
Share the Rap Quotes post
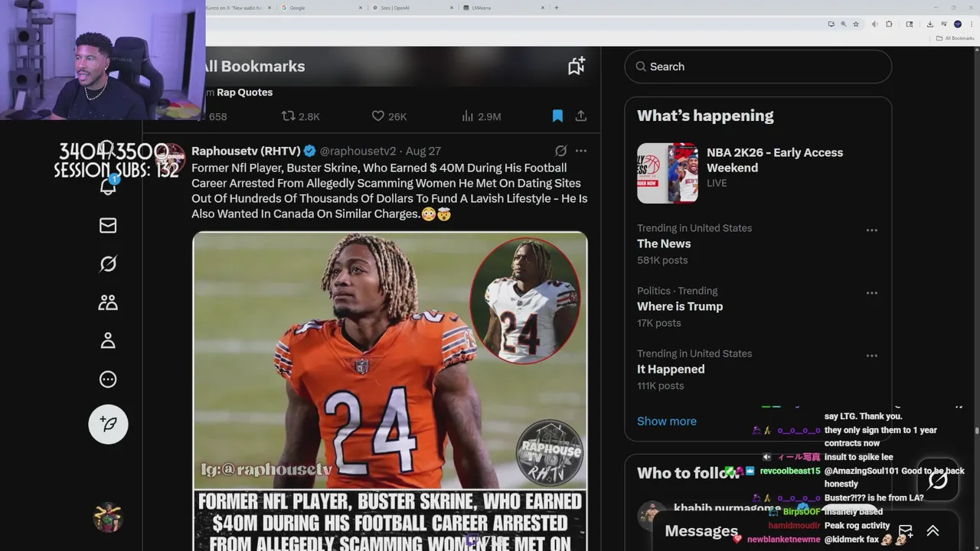point(581,116)
